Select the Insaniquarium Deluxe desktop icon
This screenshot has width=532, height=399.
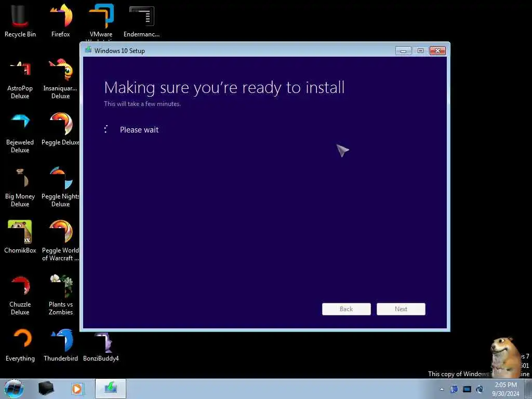click(x=61, y=79)
